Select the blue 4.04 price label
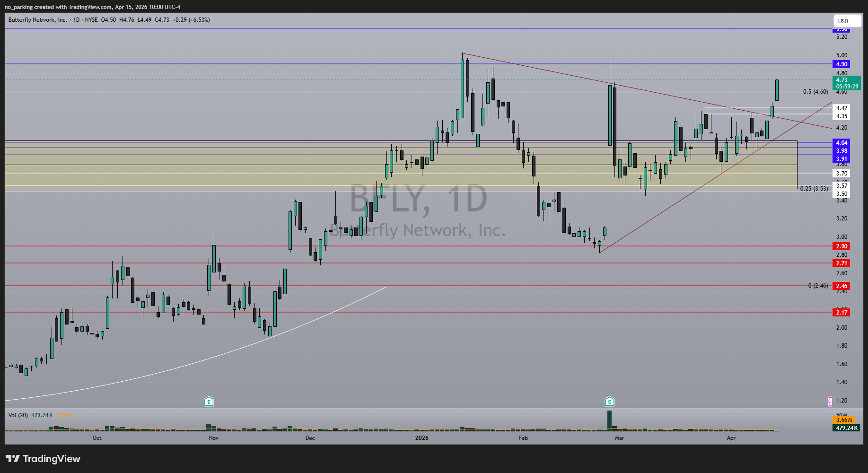This screenshot has width=868, height=473. pyautogui.click(x=842, y=143)
